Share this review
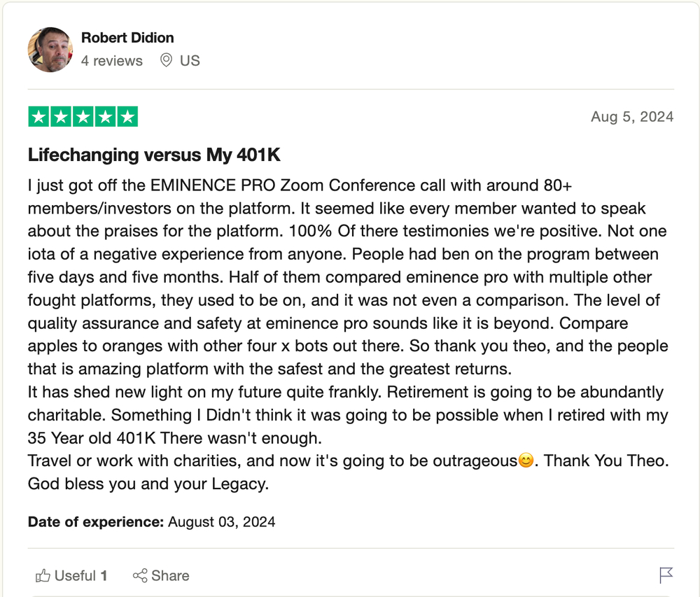 pyautogui.click(x=161, y=575)
